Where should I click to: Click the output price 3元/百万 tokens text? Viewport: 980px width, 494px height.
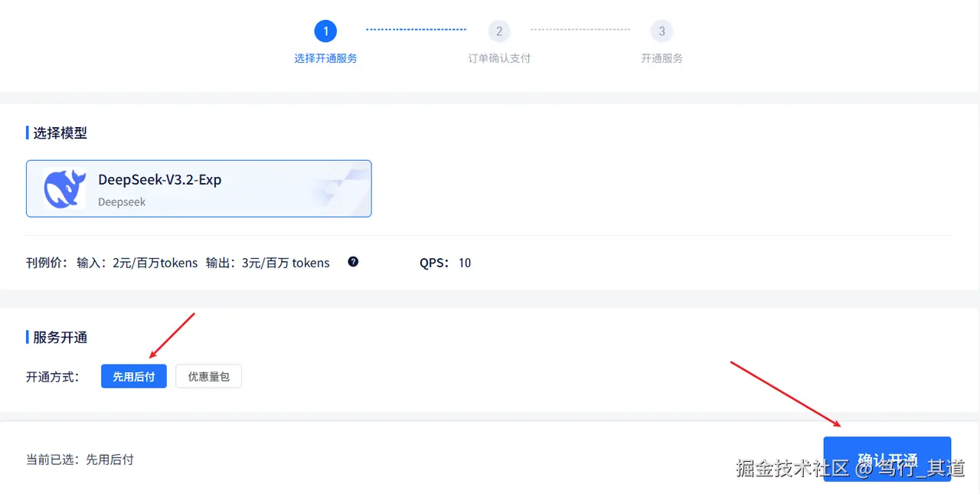[x=286, y=263]
